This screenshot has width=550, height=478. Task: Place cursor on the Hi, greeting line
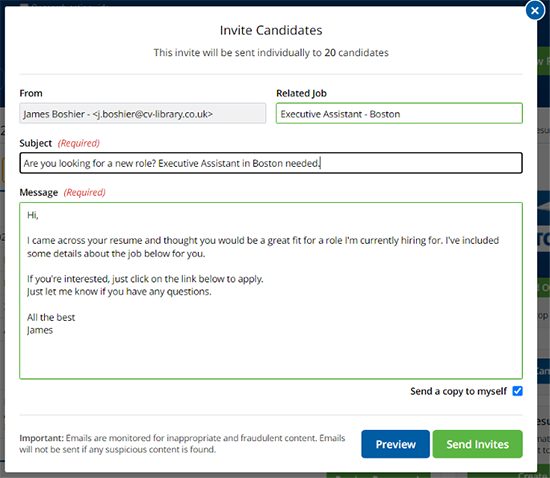tap(33, 215)
